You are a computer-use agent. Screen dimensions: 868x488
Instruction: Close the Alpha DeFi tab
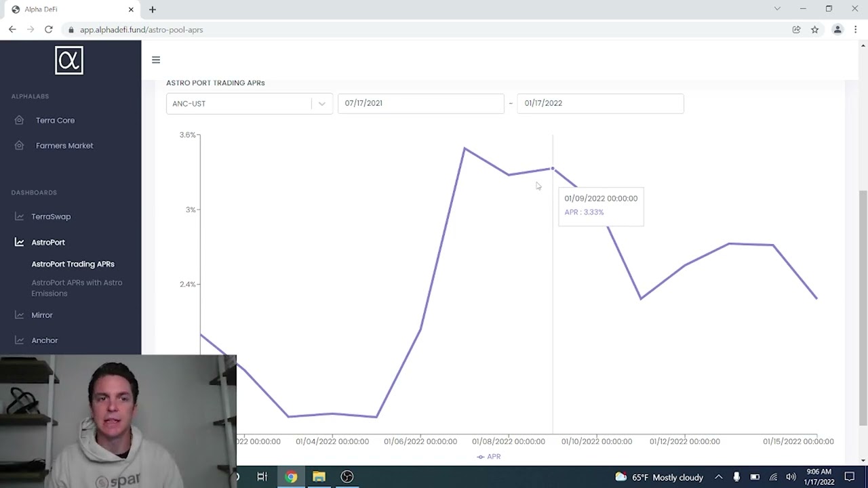[x=131, y=9]
